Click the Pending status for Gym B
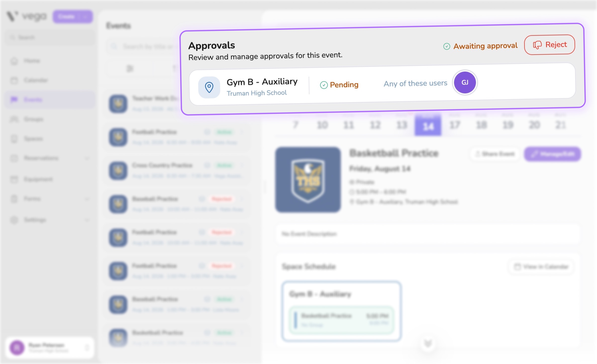This screenshot has width=597, height=364. point(339,85)
